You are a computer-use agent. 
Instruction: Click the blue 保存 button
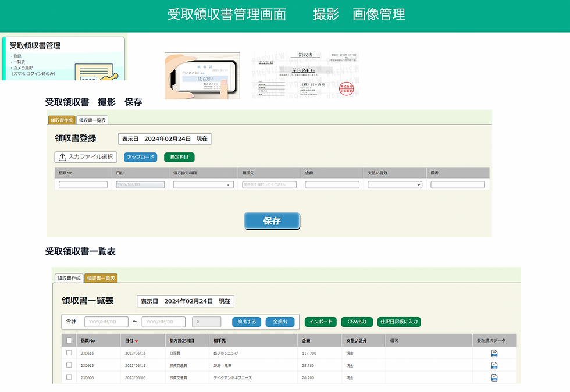click(x=272, y=221)
